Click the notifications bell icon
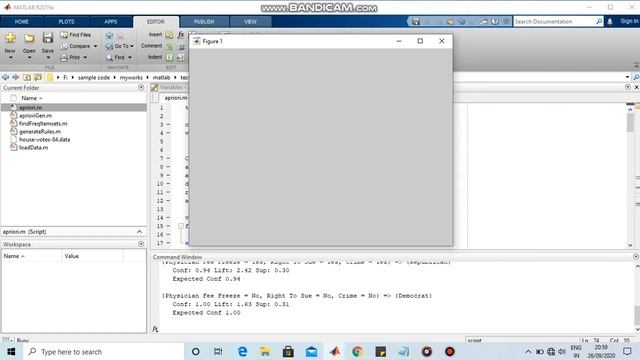 [610, 22]
